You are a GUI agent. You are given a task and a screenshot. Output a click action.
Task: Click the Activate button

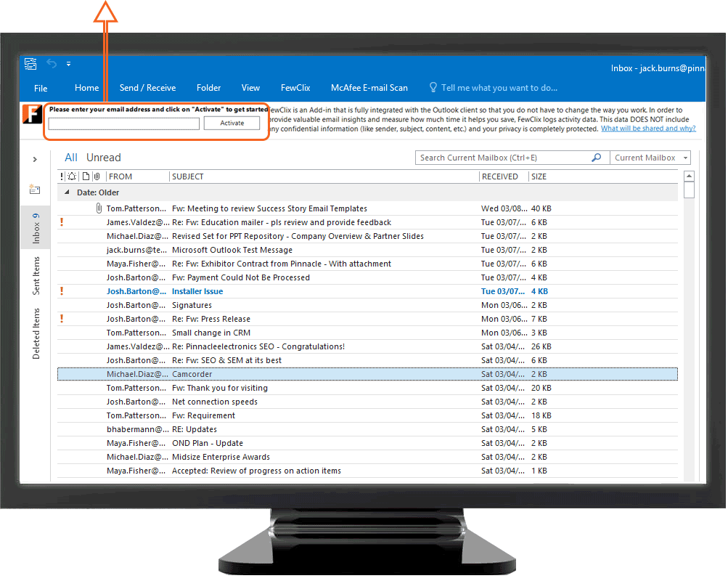(232, 123)
